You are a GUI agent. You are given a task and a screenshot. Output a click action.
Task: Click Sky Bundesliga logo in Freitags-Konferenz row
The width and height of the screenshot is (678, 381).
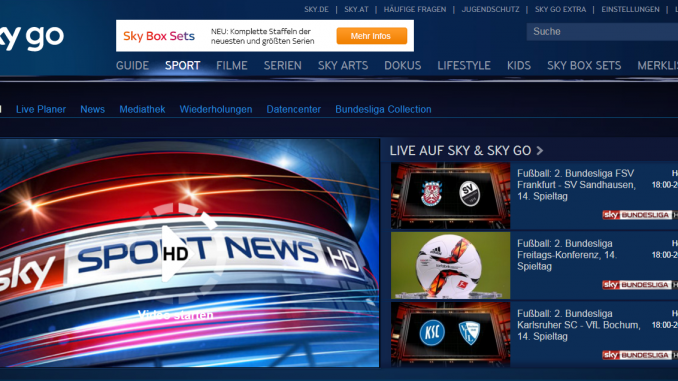640,285
